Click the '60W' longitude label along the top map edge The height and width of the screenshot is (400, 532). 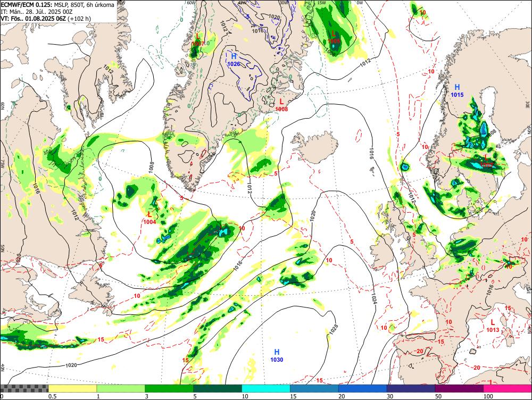point(191,3)
